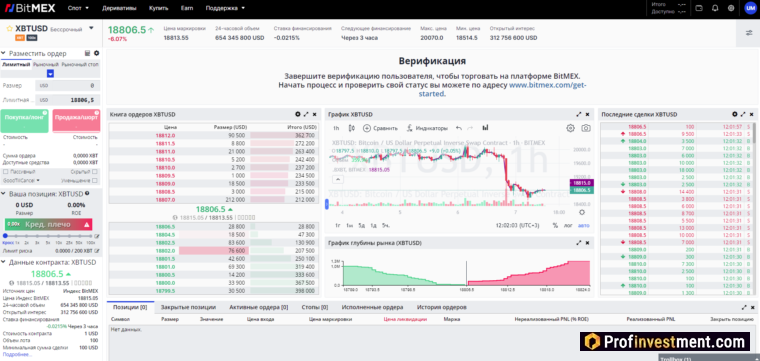Open the Спот dropdown menu
Image resolution: width=760 pixels, height=361 pixels.
pyautogui.click(x=79, y=8)
